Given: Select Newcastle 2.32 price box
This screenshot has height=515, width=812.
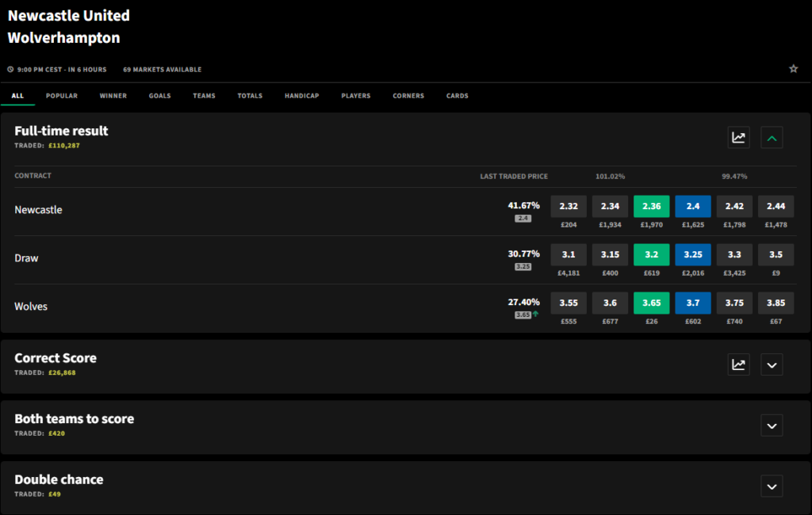Looking at the screenshot, I should pyautogui.click(x=569, y=206).
